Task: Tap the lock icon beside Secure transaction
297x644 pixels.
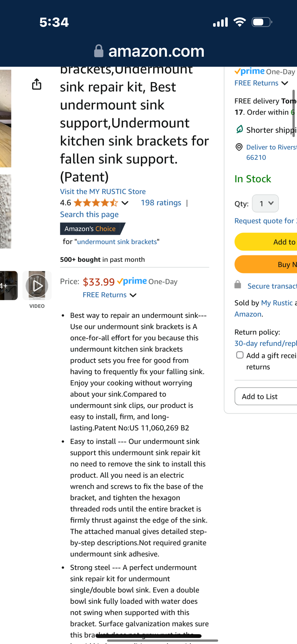Action: (x=238, y=285)
